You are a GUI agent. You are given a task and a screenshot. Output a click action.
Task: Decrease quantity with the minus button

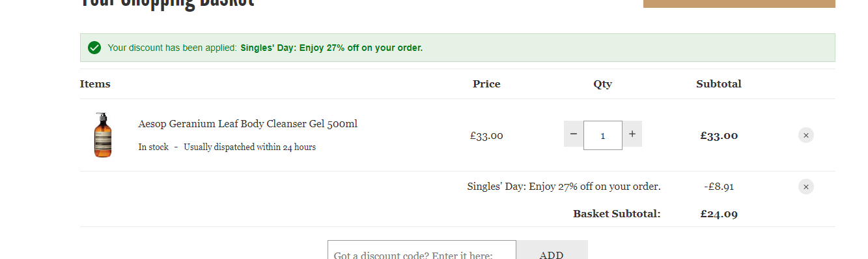(574, 134)
